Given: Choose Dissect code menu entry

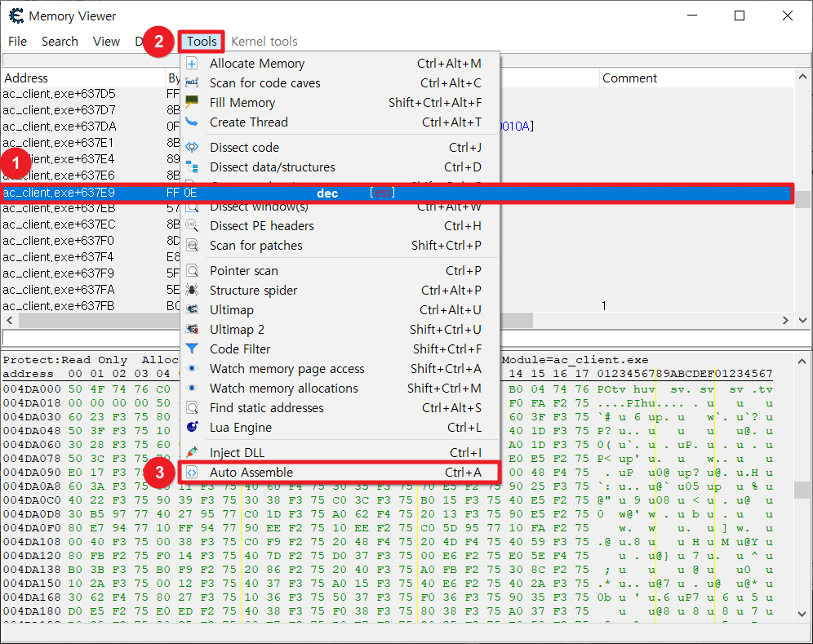Looking at the screenshot, I should click(x=339, y=147).
